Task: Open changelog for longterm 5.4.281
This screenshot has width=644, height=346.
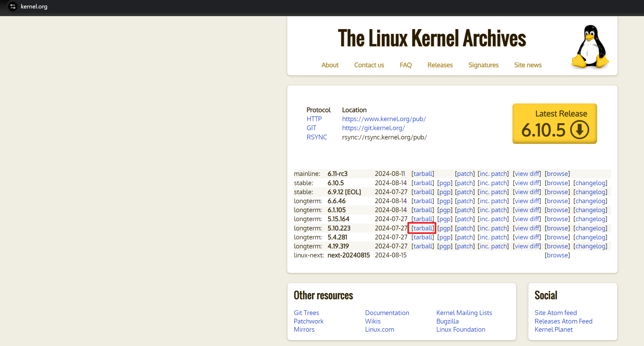Action: click(590, 237)
